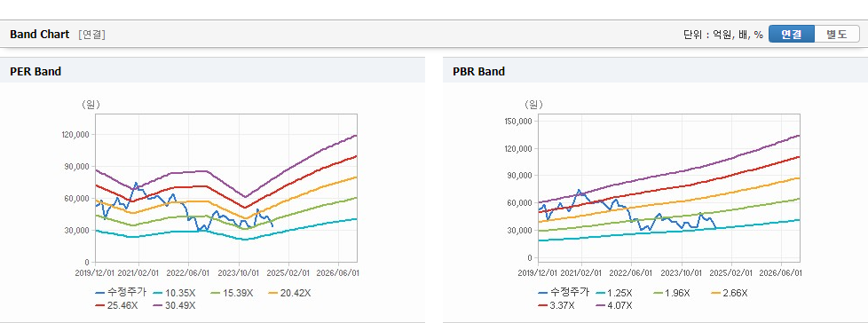This screenshot has width=868, height=323.
Task: Click the 2025/02/01 label on PBR chart
Action: (x=732, y=272)
